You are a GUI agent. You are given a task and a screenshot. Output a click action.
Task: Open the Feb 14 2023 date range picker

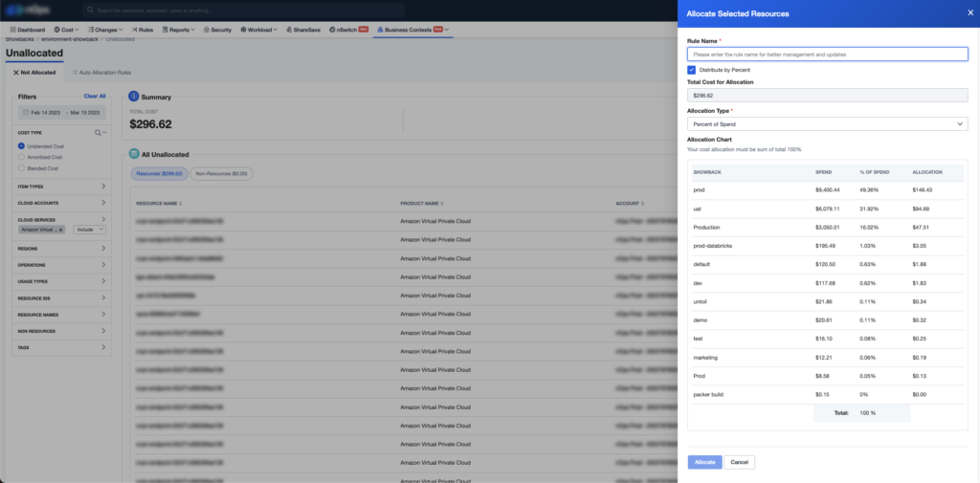pos(62,113)
